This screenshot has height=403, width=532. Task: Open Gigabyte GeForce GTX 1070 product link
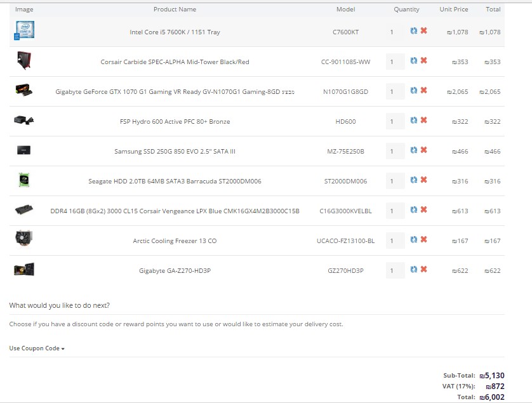[x=175, y=92]
